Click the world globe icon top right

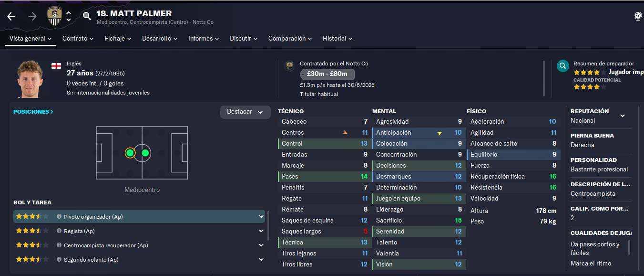coord(638,16)
